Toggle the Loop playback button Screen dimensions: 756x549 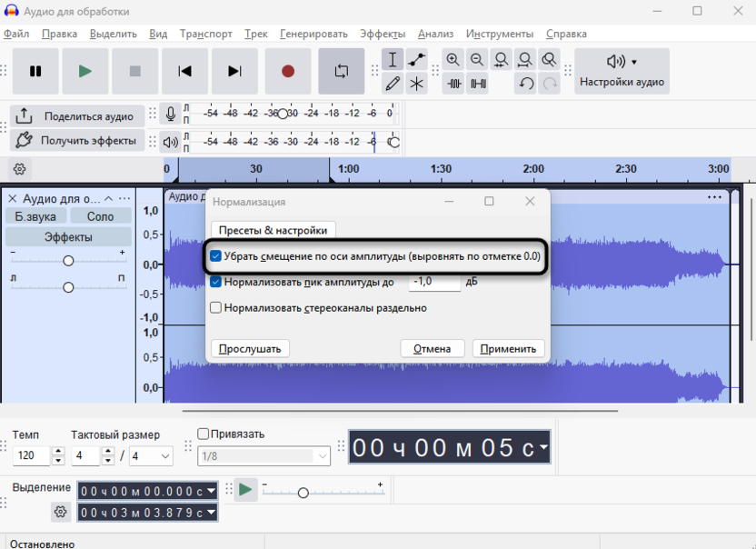(341, 71)
